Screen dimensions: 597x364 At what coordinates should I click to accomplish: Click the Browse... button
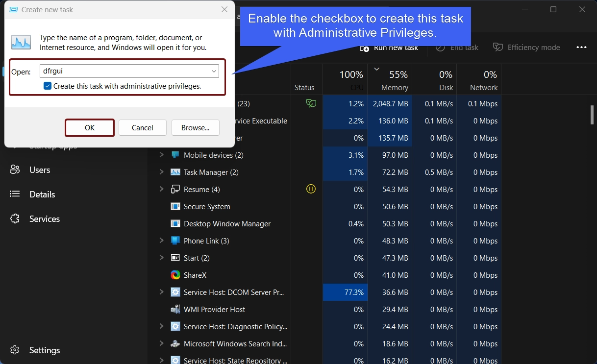click(196, 128)
